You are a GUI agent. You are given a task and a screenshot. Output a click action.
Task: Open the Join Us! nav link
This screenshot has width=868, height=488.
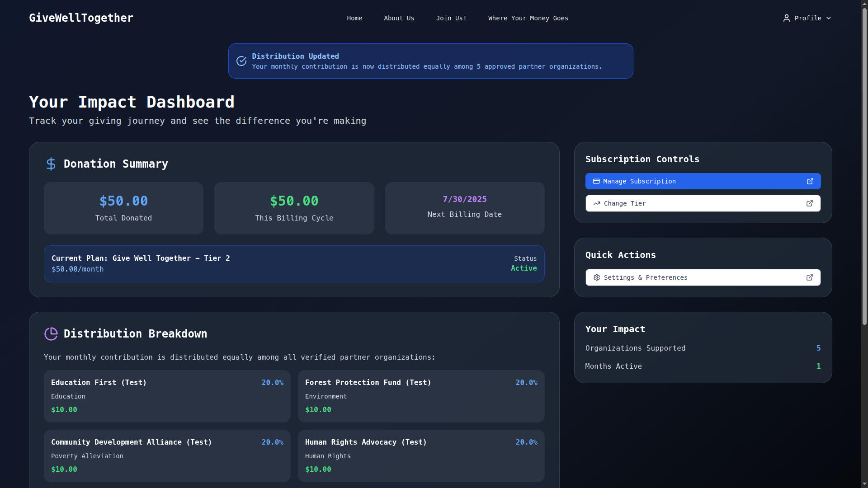point(451,18)
